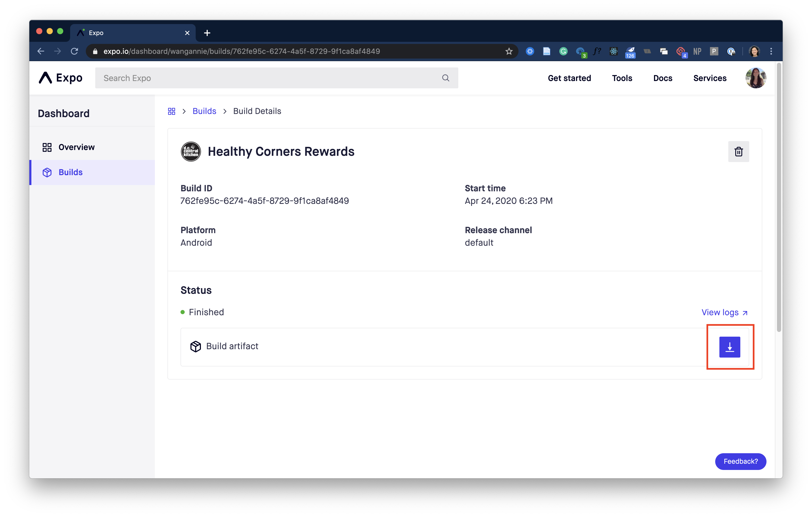Click the Start time value Apr 24, 2020
This screenshot has width=812, height=517.
[508, 201]
